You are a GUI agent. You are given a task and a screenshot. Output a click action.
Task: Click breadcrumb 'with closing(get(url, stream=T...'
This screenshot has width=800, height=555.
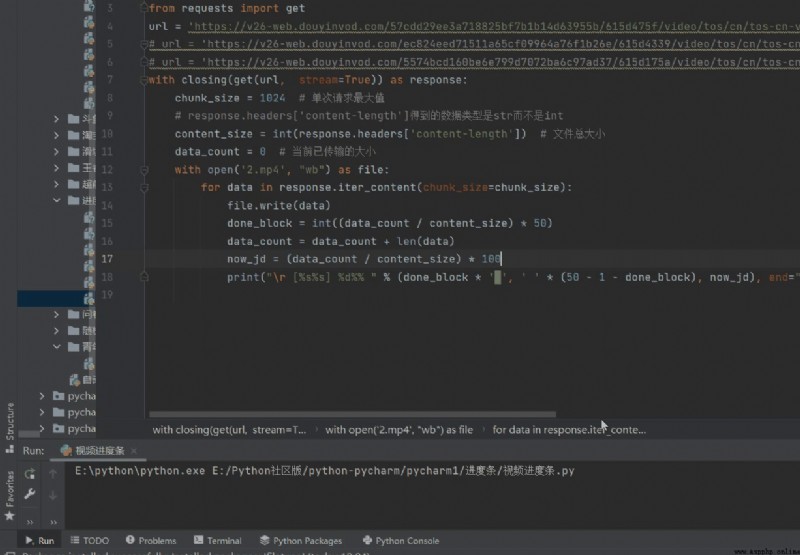point(229,430)
